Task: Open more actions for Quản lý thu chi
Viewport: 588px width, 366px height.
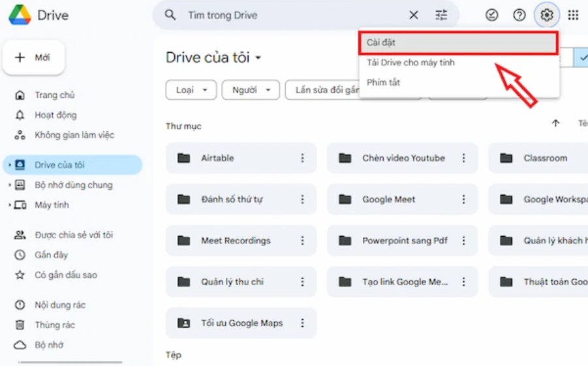Action: (302, 282)
